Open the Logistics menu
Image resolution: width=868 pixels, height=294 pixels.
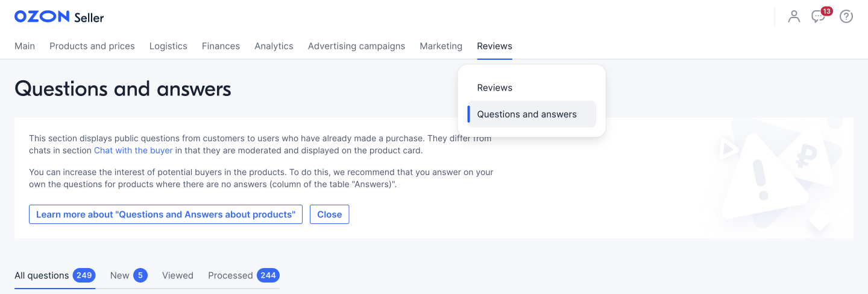click(168, 46)
